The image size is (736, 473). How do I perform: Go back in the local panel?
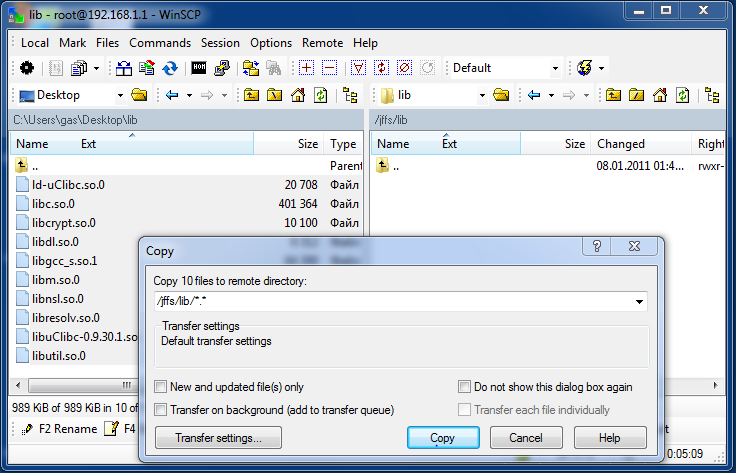(x=172, y=95)
